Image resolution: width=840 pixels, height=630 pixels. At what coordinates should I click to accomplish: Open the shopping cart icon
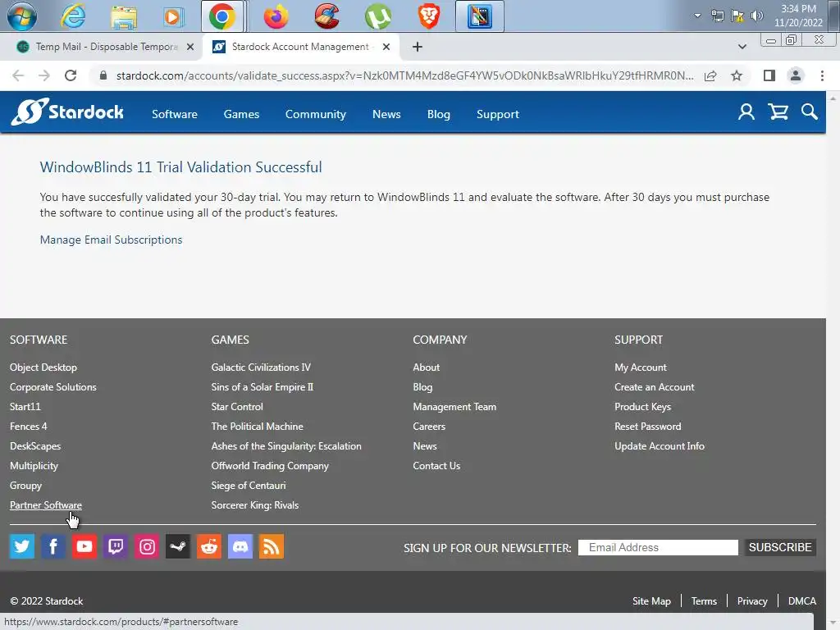[778, 112]
